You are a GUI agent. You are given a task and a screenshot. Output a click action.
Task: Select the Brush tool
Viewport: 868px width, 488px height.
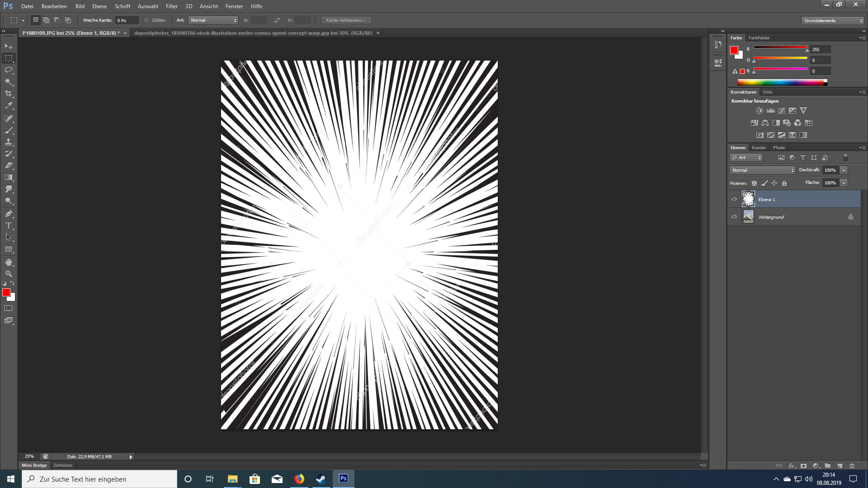9,130
